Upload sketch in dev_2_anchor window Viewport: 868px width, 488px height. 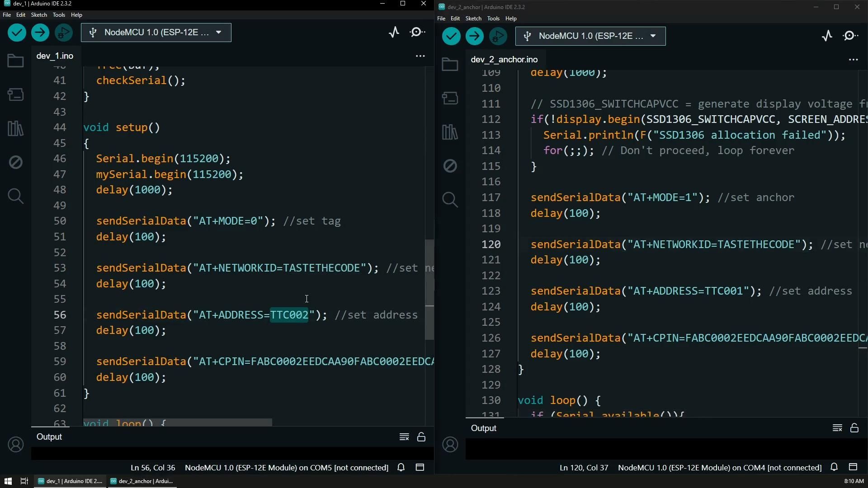[474, 36]
